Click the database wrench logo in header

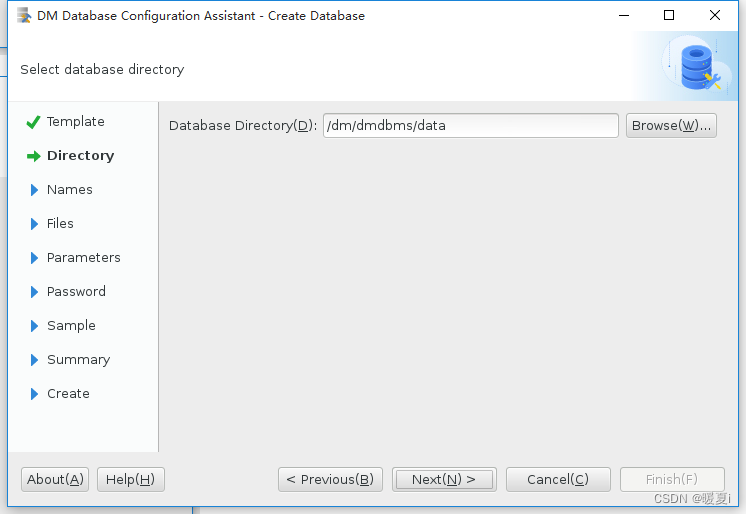(699, 67)
